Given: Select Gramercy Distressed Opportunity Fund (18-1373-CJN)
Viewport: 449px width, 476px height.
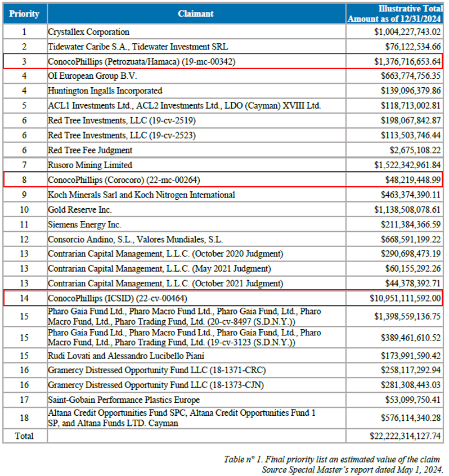Looking at the screenshot, I should [x=196, y=385].
